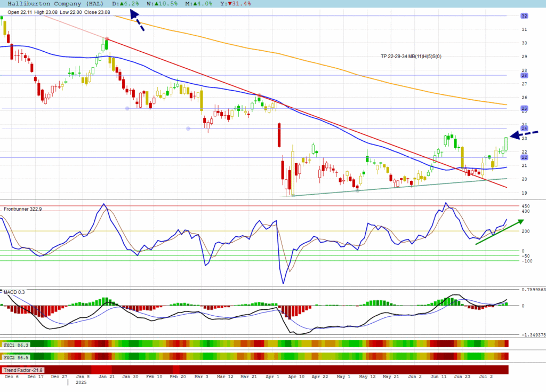
Task: Select the blue 25 price level tag
Action: click(x=524, y=108)
